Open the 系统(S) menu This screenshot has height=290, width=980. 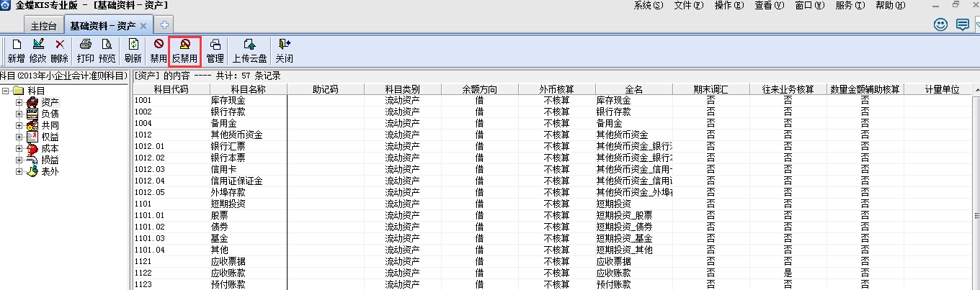point(649,6)
